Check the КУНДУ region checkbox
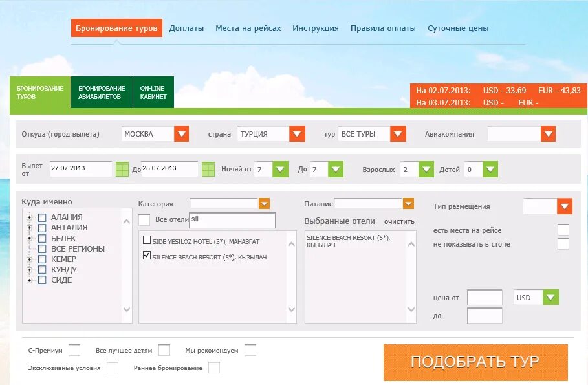 (x=42, y=269)
